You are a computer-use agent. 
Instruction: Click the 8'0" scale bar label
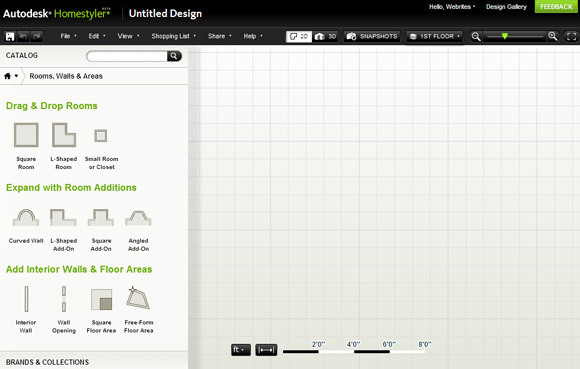[x=425, y=344]
